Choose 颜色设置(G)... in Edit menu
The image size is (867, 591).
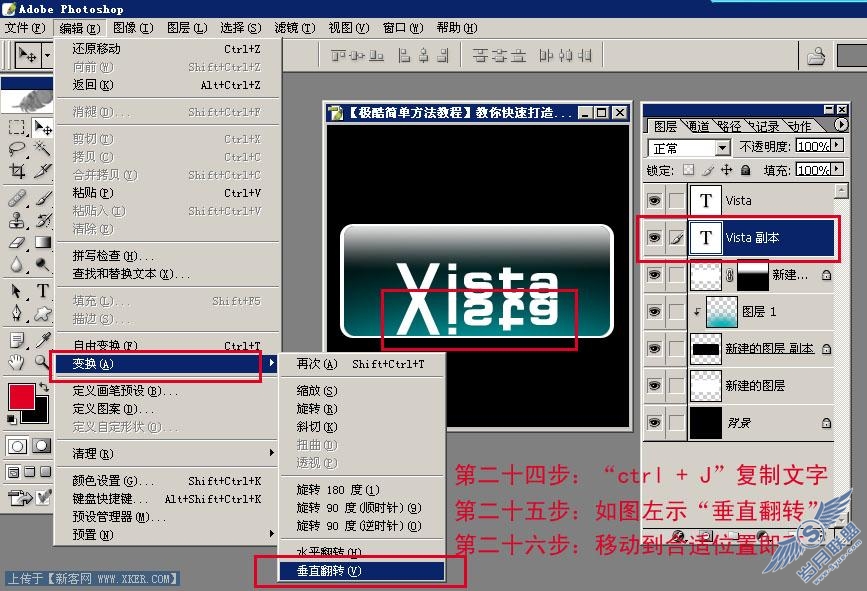[x=168, y=481]
